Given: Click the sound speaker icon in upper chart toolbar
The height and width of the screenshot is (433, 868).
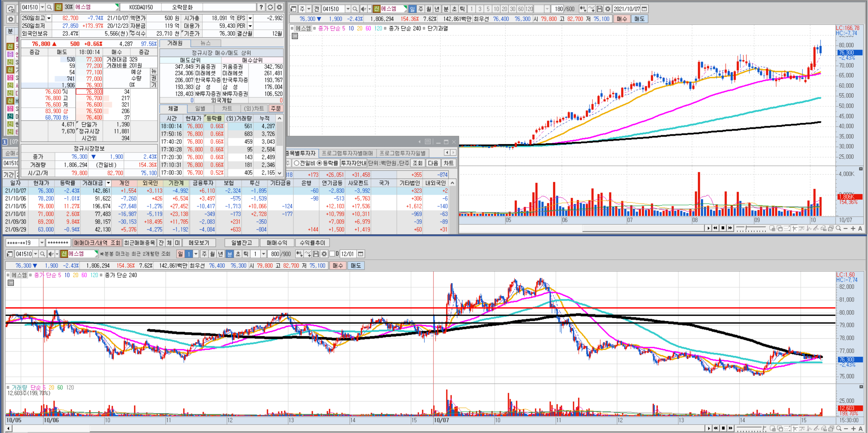Looking at the screenshot, I should pyautogui.click(x=363, y=9).
